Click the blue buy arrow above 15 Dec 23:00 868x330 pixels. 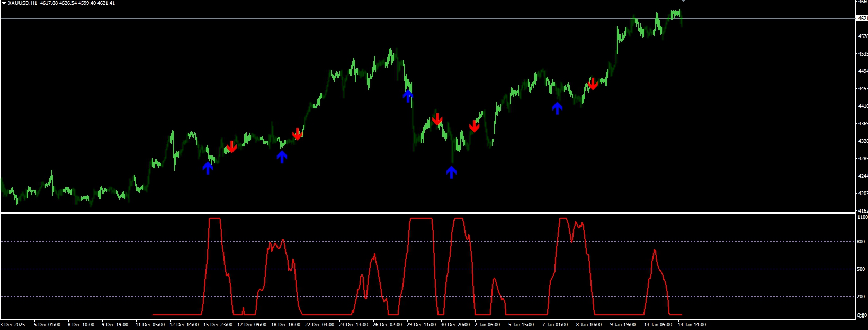pyautogui.click(x=208, y=168)
